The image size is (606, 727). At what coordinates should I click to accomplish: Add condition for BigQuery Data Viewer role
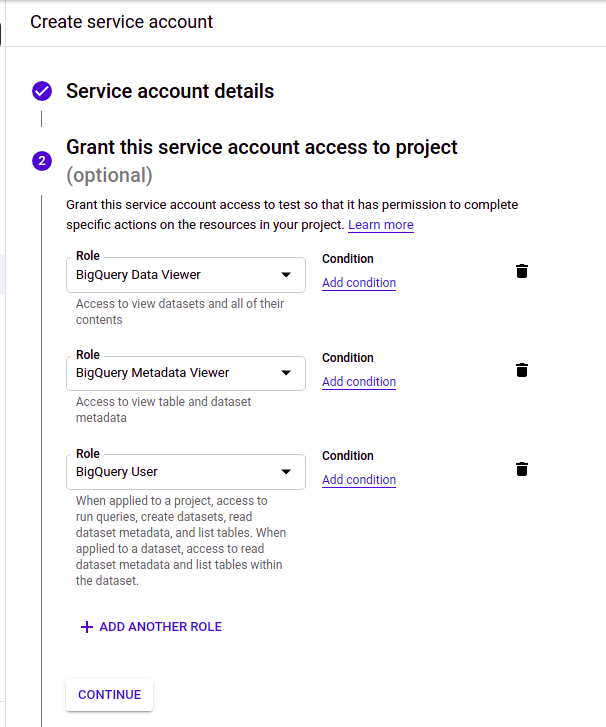pyautogui.click(x=359, y=282)
